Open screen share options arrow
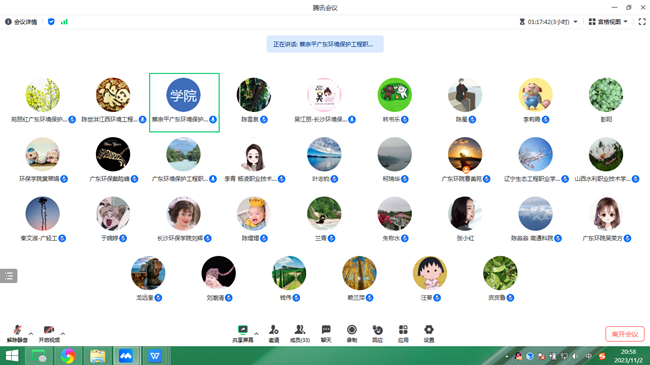The width and height of the screenshot is (650, 365). 256,333
